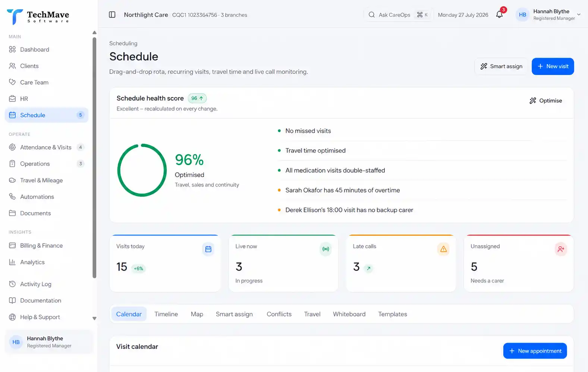588x372 pixels.
Task: Click the 96 health score badge
Action: tap(197, 98)
